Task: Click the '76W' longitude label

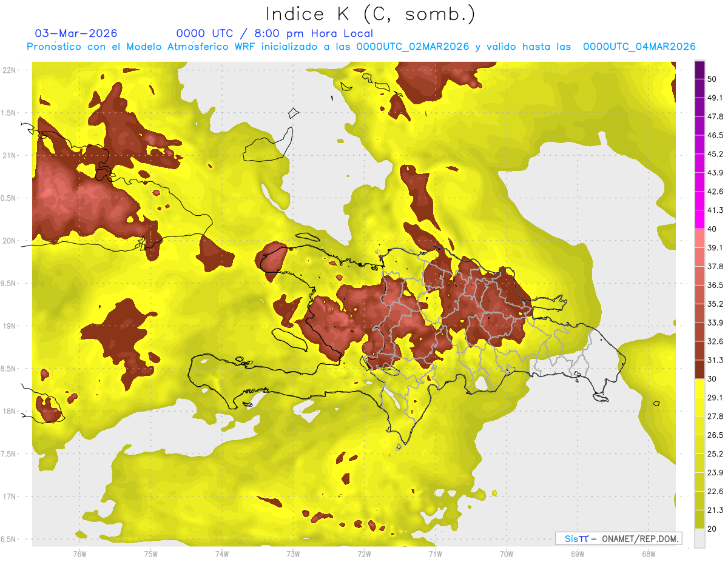Action: click(79, 554)
